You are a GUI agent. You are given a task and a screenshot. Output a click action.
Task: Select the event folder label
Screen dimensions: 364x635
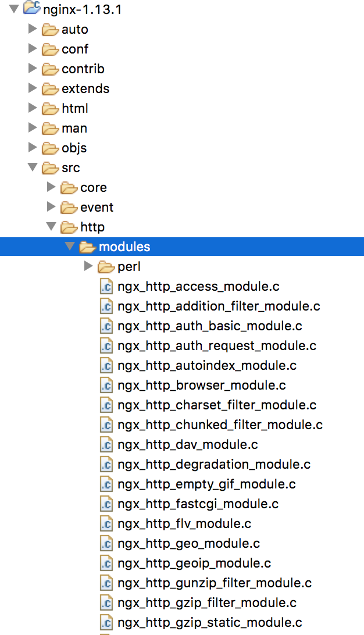pyautogui.click(x=97, y=208)
